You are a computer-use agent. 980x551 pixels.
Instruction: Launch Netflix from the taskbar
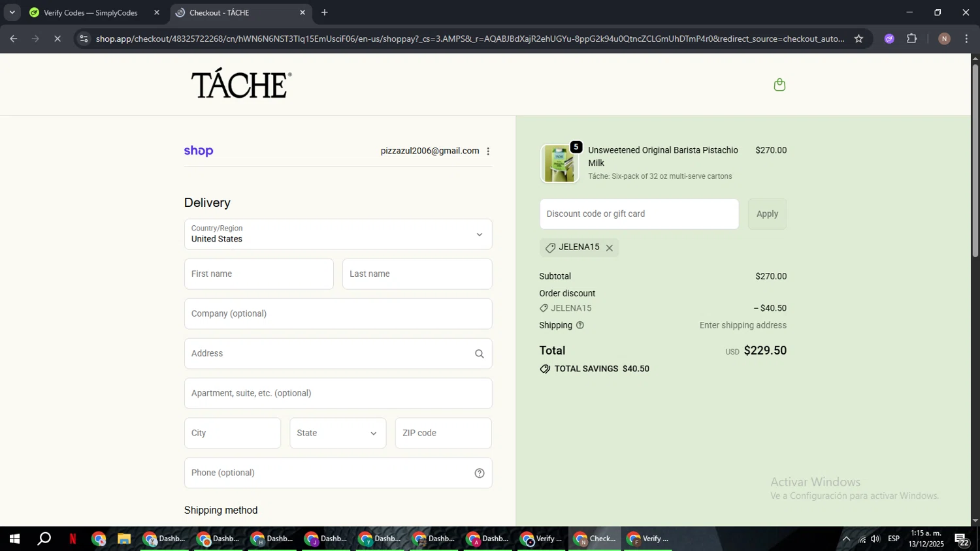tap(73, 539)
